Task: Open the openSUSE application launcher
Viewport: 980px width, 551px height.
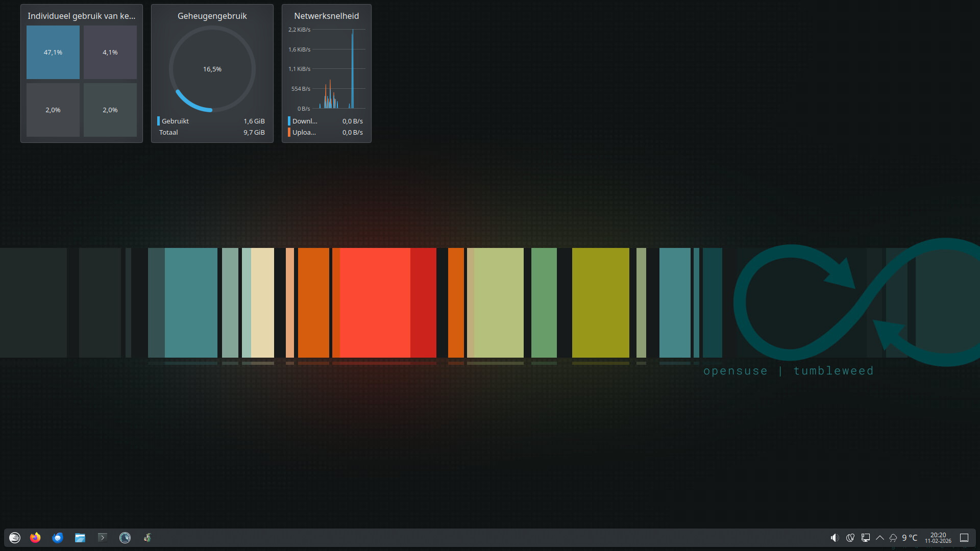Action: (15, 538)
